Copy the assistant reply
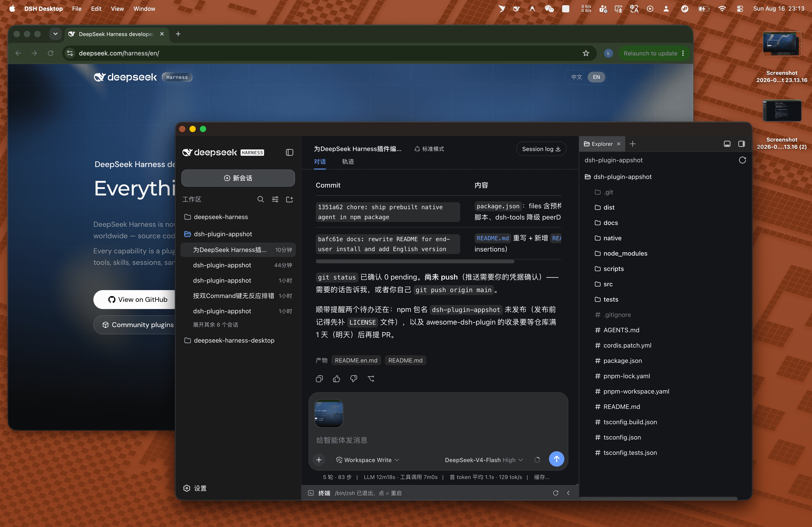 (x=319, y=379)
